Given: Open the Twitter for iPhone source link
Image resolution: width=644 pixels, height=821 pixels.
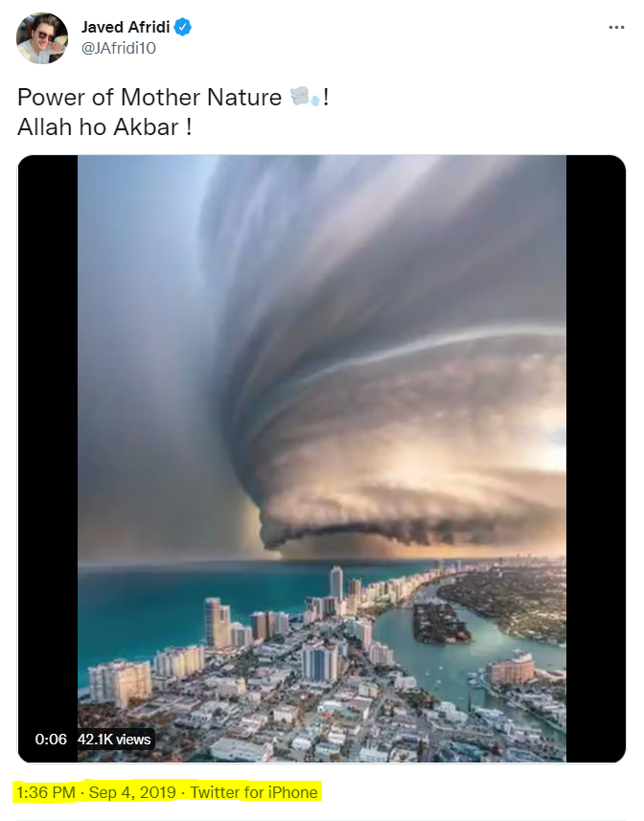Looking at the screenshot, I should (x=253, y=792).
